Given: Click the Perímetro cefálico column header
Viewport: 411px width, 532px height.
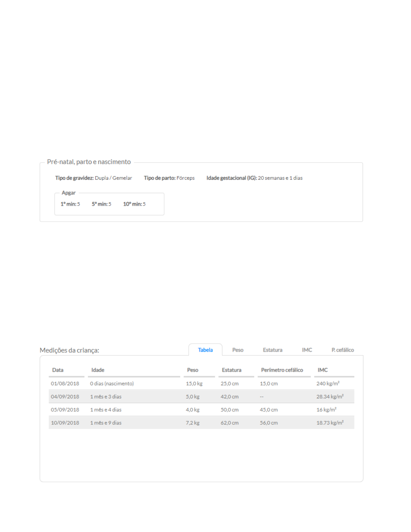Looking at the screenshot, I should coord(282,370).
